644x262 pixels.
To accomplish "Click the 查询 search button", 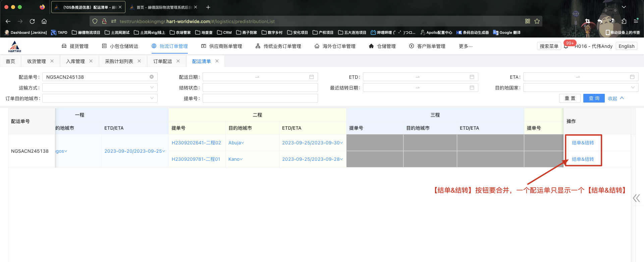I will [x=594, y=99].
